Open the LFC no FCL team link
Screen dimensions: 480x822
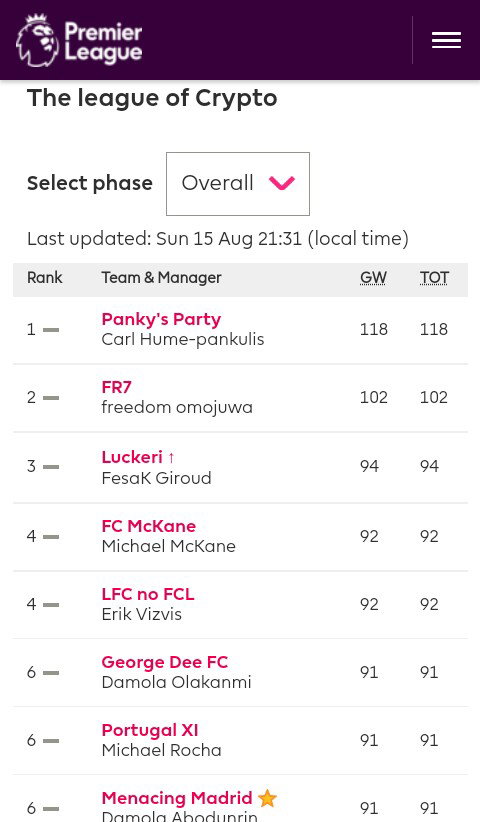click(148, 594)
